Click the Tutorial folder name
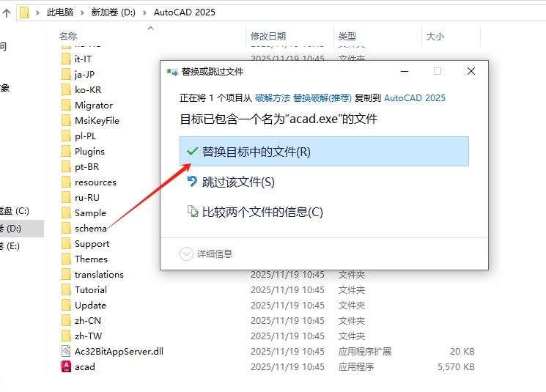Viewport: 546px width, 392px height. click(x=91, y=289)
